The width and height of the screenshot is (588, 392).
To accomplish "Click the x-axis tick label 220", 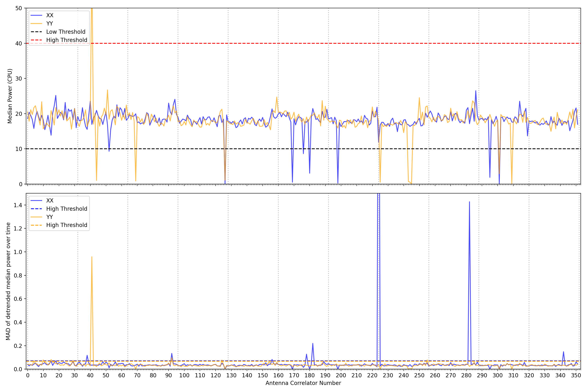I will point(372,375).
